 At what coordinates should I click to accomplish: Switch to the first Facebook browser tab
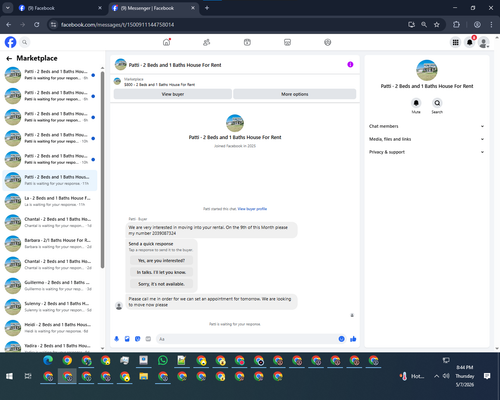click(x=60, y=8)
